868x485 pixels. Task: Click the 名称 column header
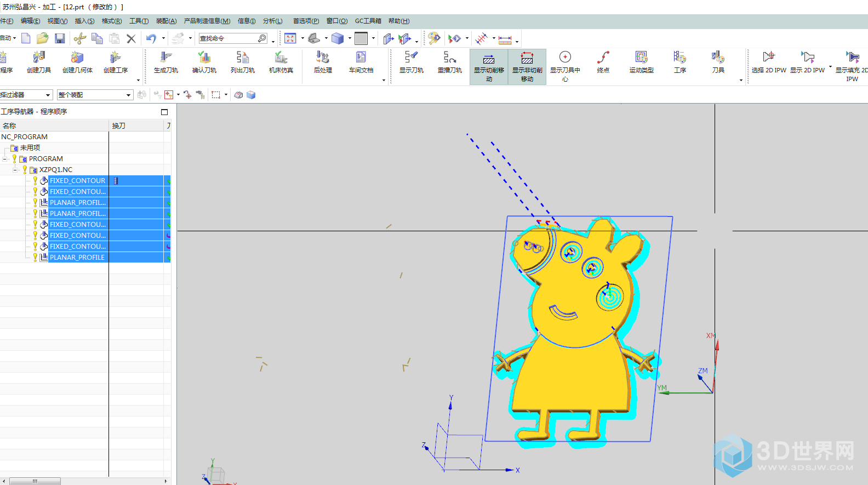pos(54,125)
